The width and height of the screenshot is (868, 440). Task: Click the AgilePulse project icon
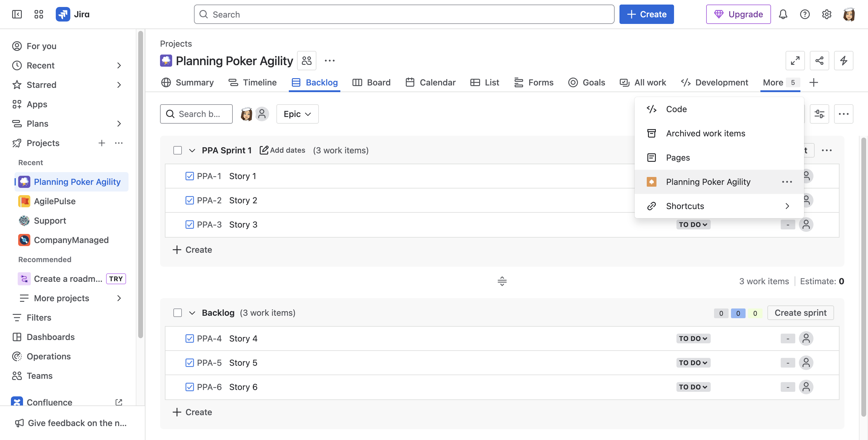click(24, 201)
